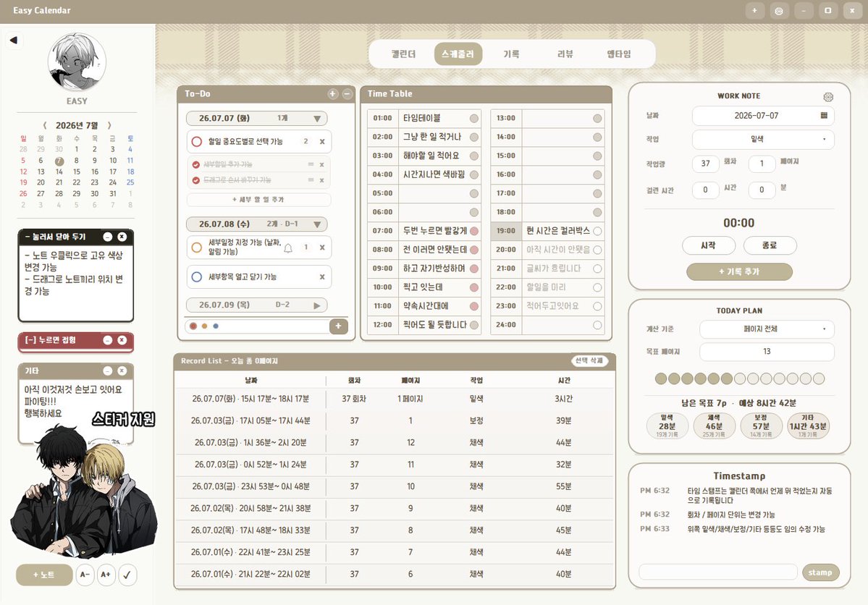The image size is (868, 605).
Task: Increase note font size with A+
Action: pyautogui.click(x=106, y=575)
